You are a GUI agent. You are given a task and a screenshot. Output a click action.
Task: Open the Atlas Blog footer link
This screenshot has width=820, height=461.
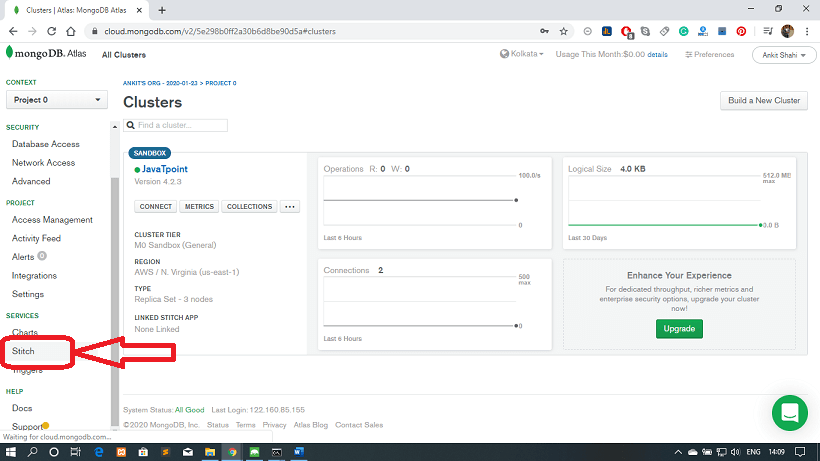pyautogui.click(x=311, y=425)
